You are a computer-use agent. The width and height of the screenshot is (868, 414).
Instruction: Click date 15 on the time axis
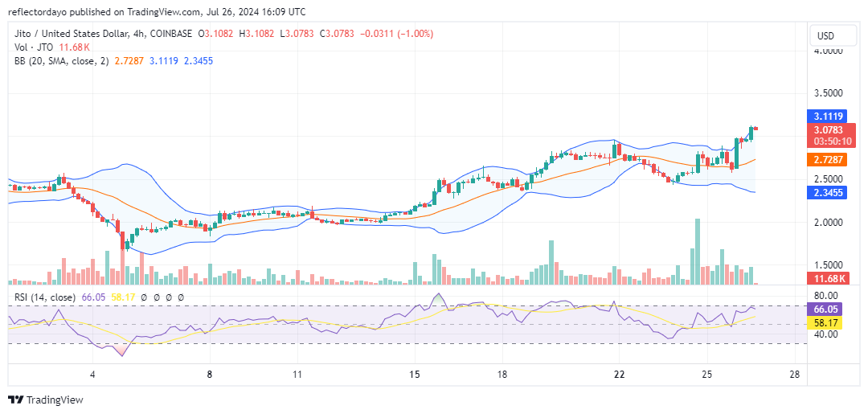(414, 375)
